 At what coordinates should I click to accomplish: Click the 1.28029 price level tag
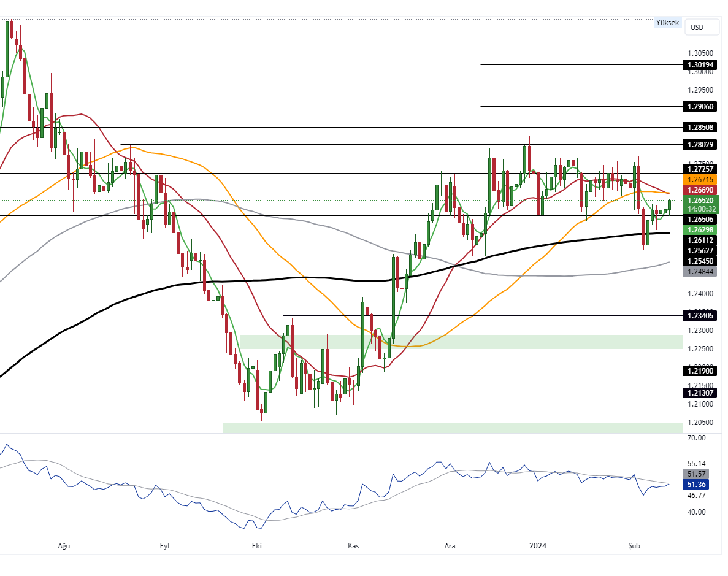coord(700,145)
